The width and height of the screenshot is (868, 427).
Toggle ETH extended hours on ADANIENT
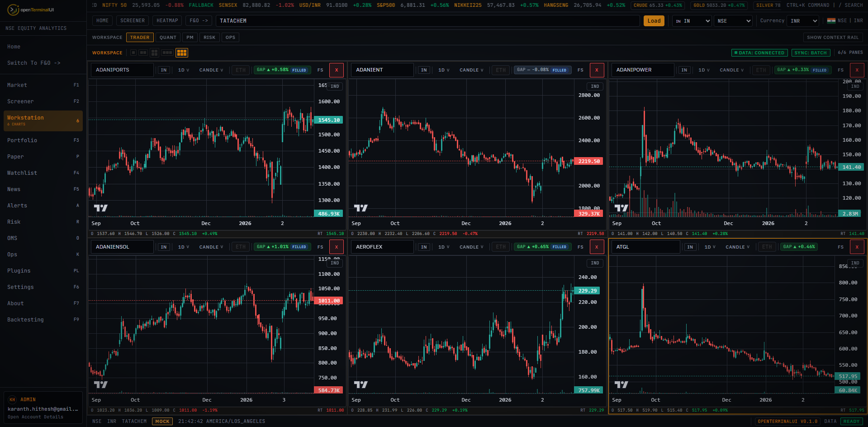coord(501,70)
